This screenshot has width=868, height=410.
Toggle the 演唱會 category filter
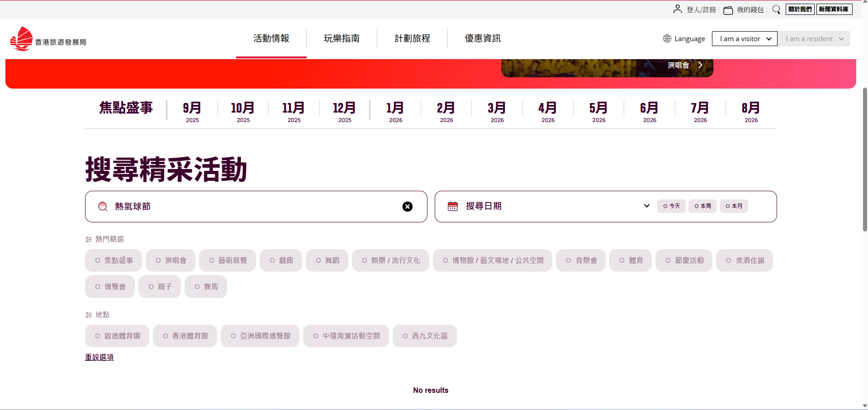click(x=171, y=260)
